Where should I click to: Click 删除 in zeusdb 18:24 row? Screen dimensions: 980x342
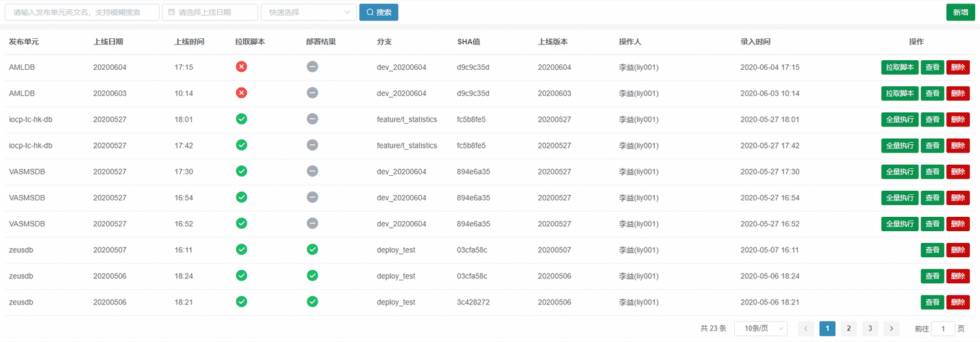(958, 276)
